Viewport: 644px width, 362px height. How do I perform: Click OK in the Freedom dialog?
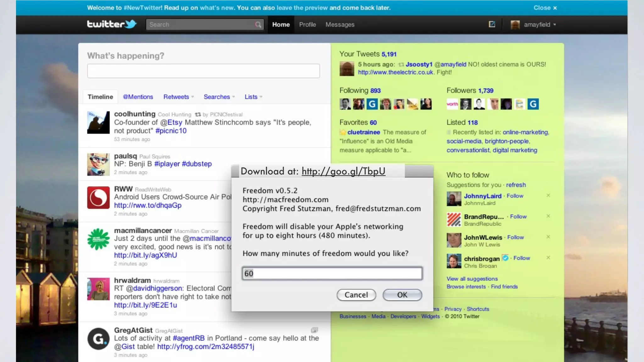pyautogui.click(x=402, y=295)
